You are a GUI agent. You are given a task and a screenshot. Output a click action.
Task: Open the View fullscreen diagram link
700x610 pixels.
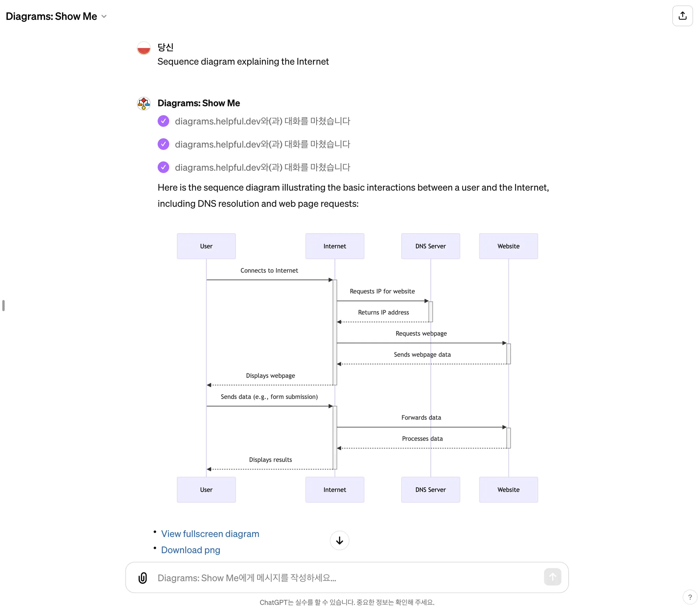tap(210, 534)
